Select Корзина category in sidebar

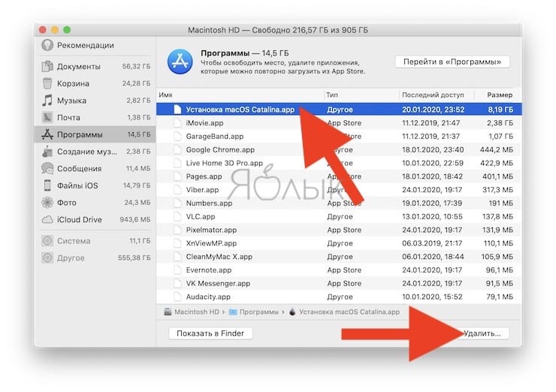95,83
